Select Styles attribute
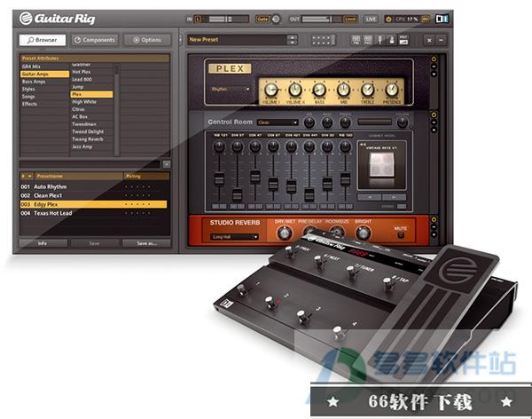Viewport: 532px width, 419px height. pyautogui.click(x=45, y=89)
